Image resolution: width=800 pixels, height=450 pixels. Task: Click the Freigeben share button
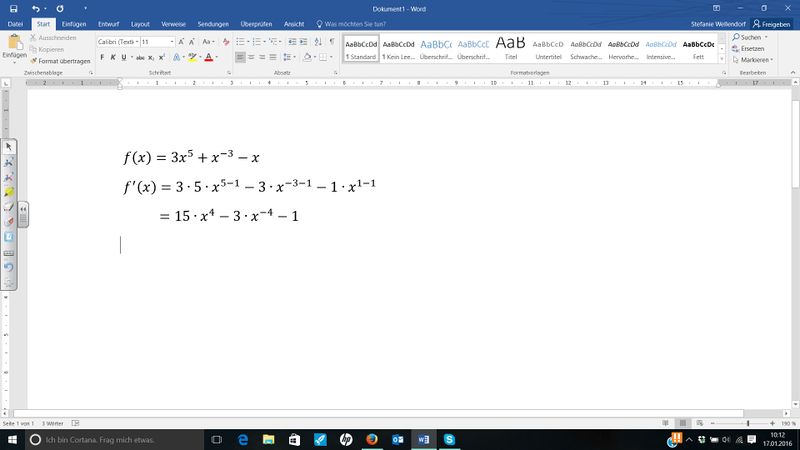tap(769, 22)
